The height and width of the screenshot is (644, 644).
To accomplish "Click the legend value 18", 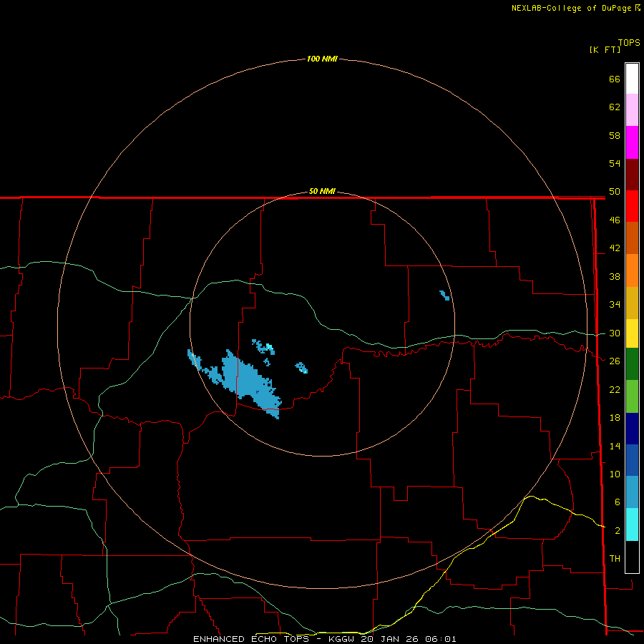I will pyautogui.click(x=615, y=418).
